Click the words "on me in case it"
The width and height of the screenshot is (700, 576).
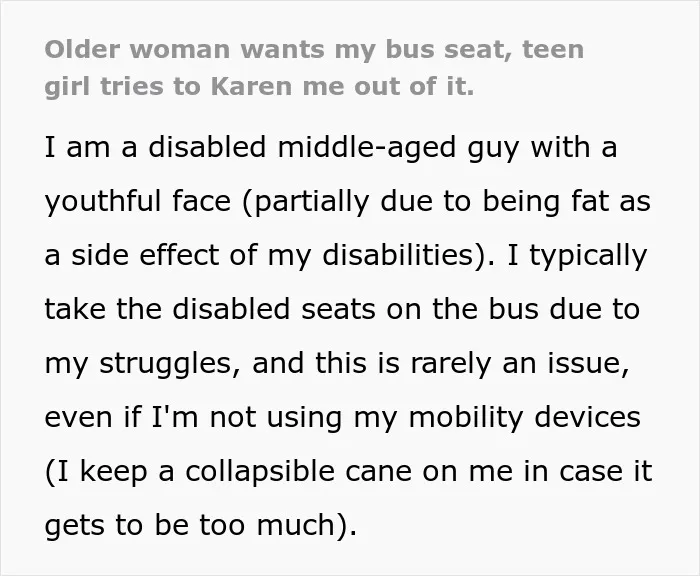click(538, 472)
